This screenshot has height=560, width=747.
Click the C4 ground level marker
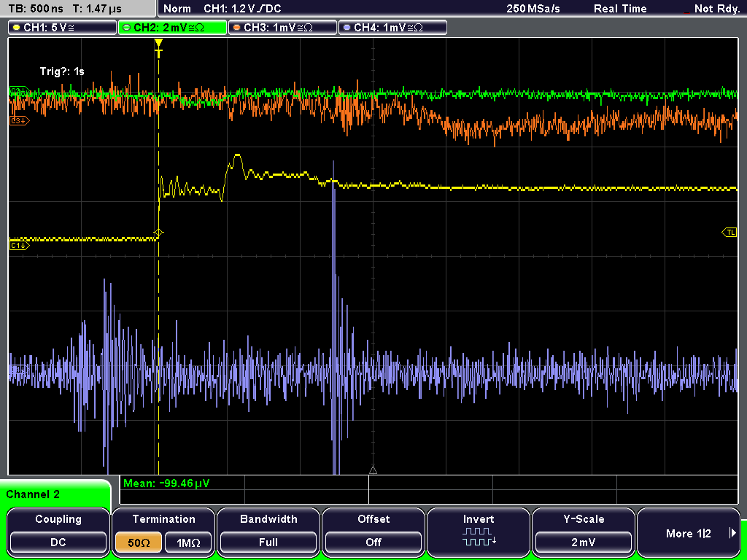pos(19,368)
